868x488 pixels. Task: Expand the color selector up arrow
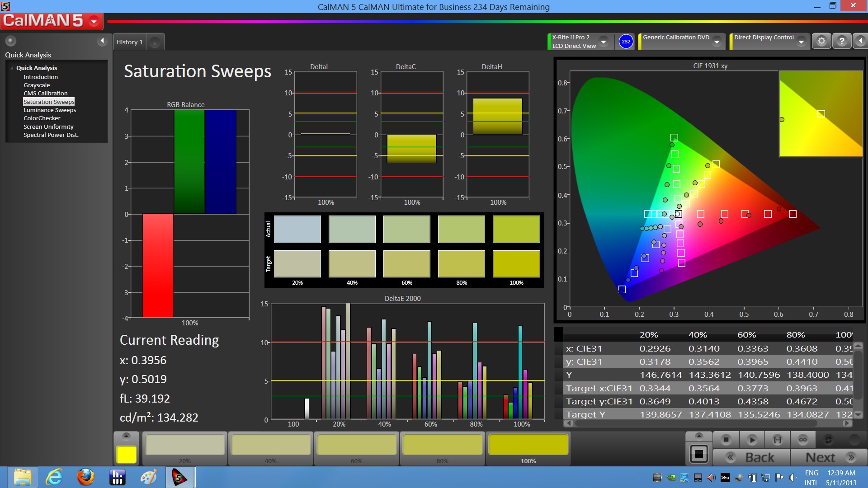coord(126,436)
